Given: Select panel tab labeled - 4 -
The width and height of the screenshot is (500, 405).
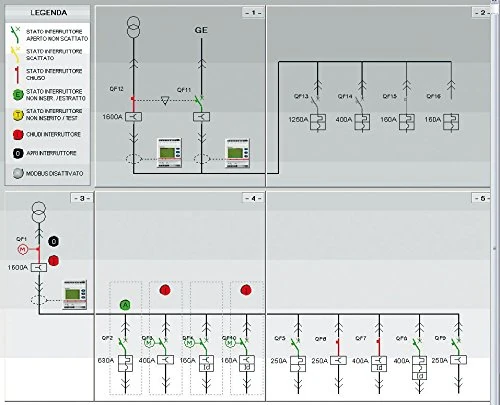Looking at the screenshot, I should coord(253,198).
